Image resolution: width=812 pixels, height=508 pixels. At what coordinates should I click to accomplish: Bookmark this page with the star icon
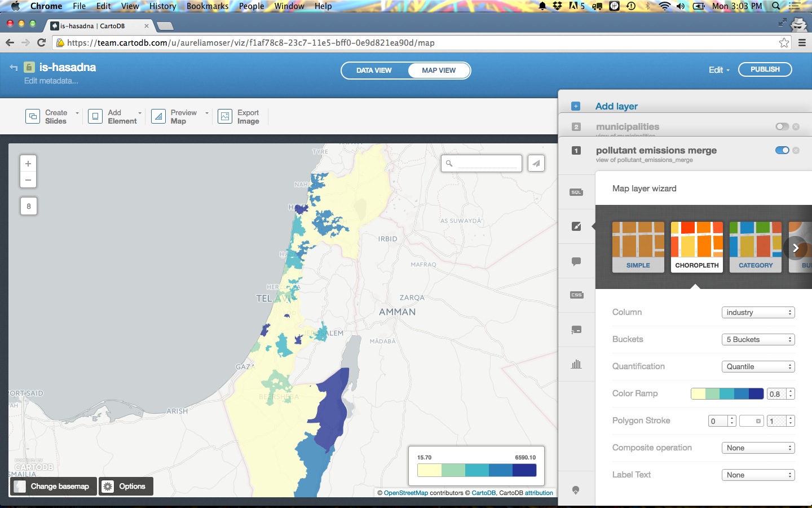tap(784, 43)
